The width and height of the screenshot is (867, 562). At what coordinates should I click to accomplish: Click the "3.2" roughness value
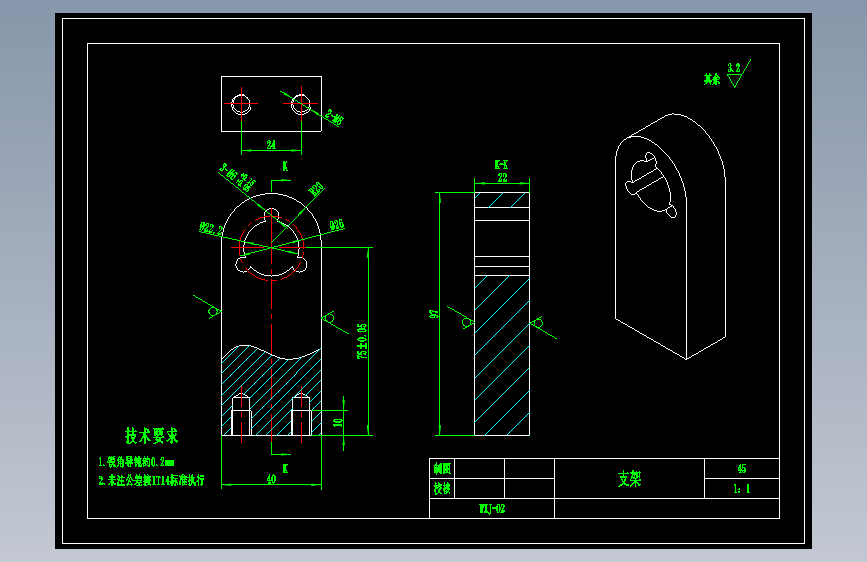(734, 68)
